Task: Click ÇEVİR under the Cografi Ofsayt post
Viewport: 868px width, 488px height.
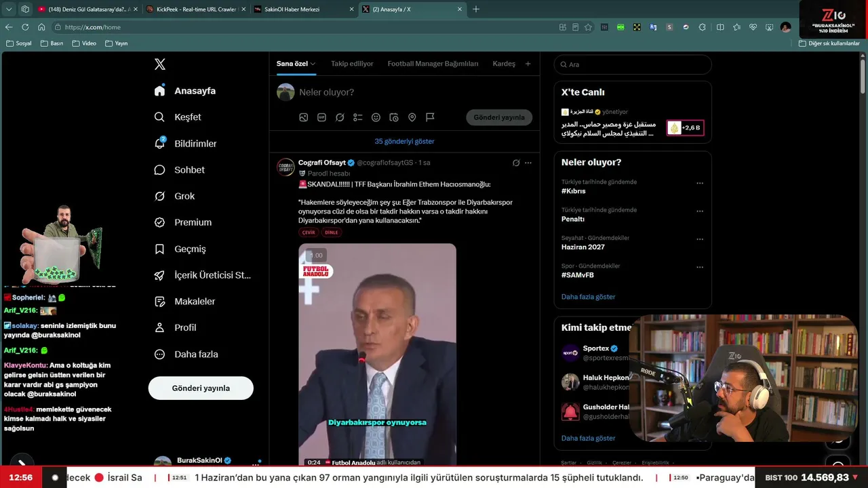Action: coord(309,232)
